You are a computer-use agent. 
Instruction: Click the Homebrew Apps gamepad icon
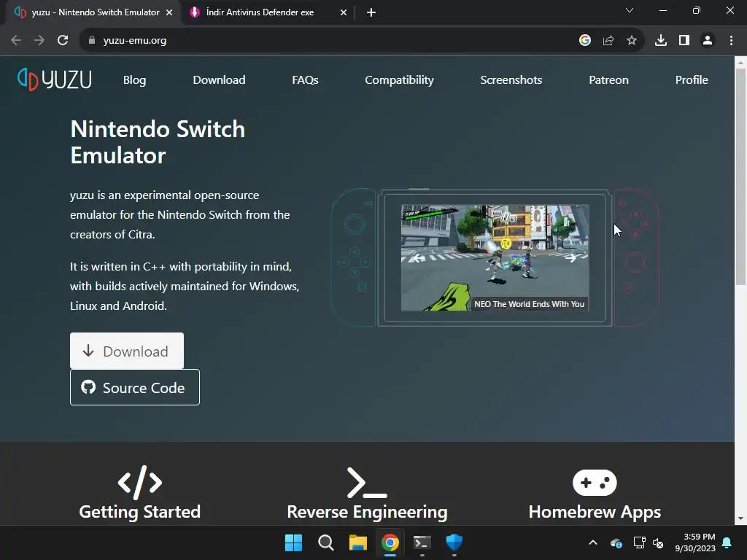(x=595, y=483)
